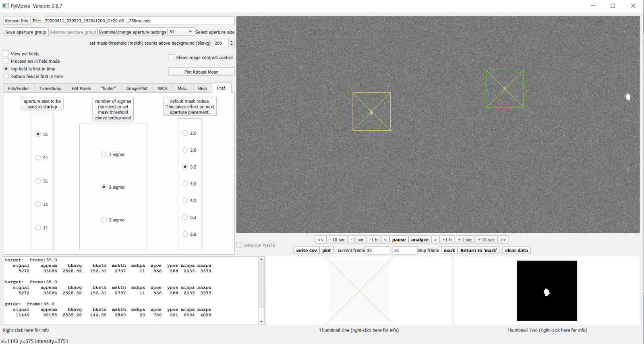Image resolution: width=644 pixels, height=344 pixels.
Task: Click the analyze button
Action: 420,240
